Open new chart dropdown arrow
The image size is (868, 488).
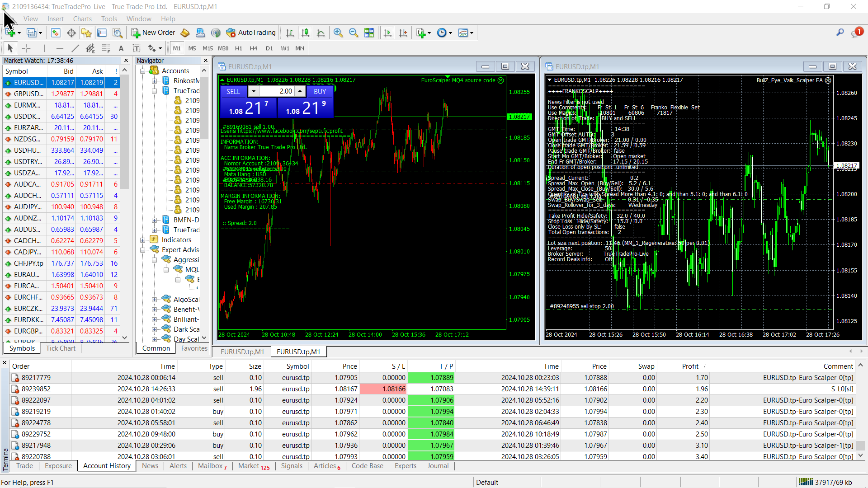[x=19, y=33]
